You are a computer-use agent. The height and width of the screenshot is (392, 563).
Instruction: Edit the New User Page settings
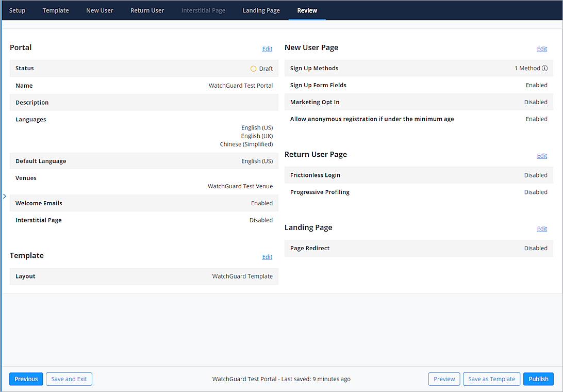click(542, 48)
